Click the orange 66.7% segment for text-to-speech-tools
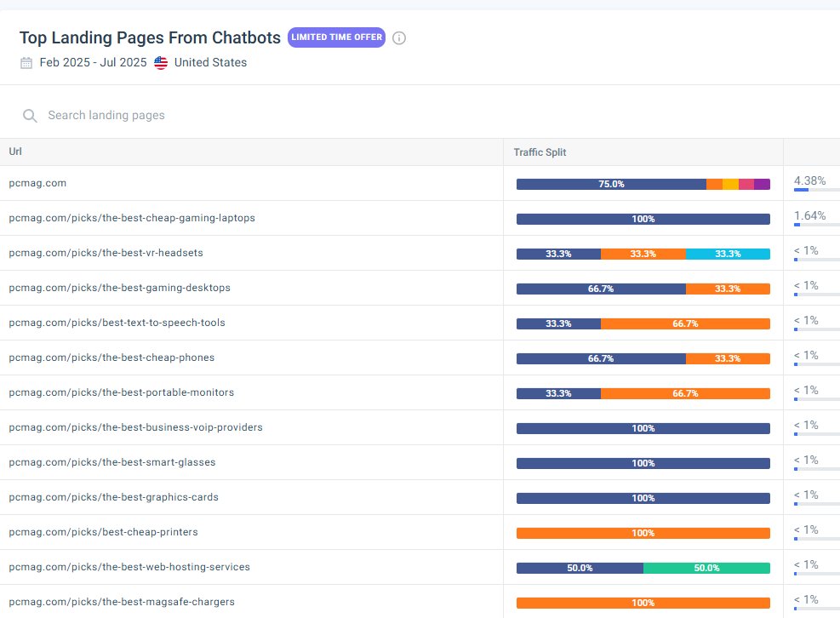The image size is (840, 618). 685,323
